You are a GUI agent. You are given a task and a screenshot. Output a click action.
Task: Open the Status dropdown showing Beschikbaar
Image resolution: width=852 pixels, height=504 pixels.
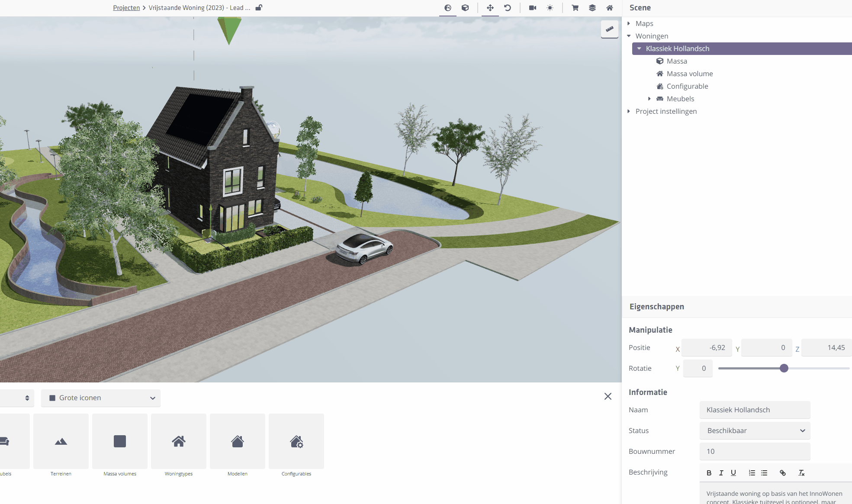tap(755, 430)
